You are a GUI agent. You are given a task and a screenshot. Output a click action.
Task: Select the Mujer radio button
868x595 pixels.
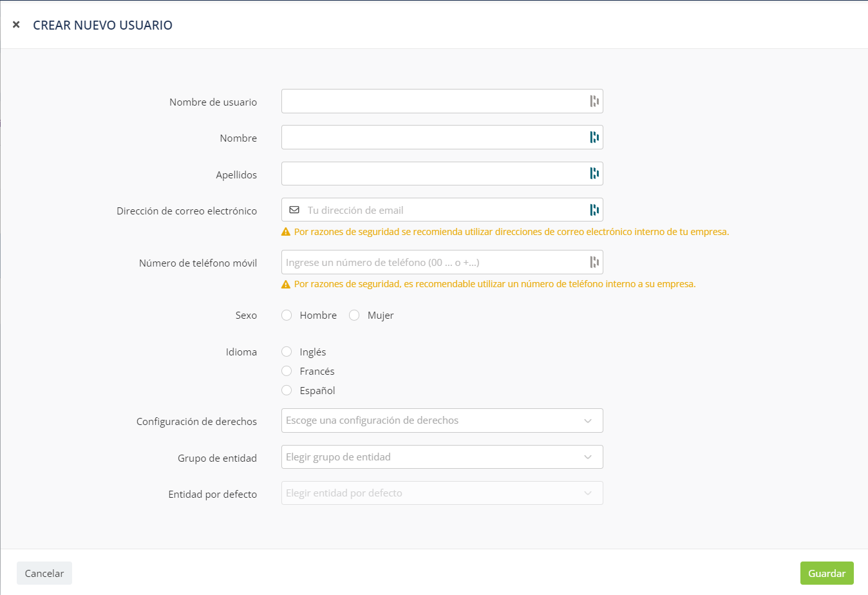(x=354, y=315)
